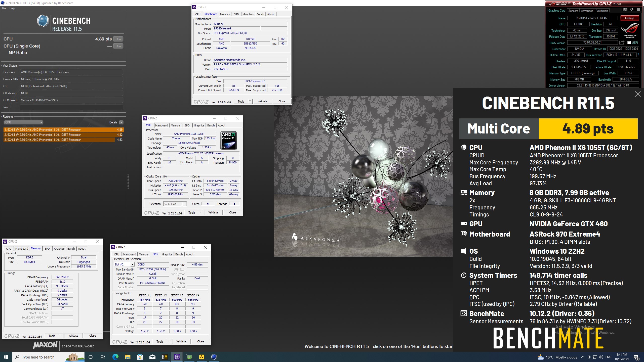Click the green GPU-Z card taskbar icon

189,357
